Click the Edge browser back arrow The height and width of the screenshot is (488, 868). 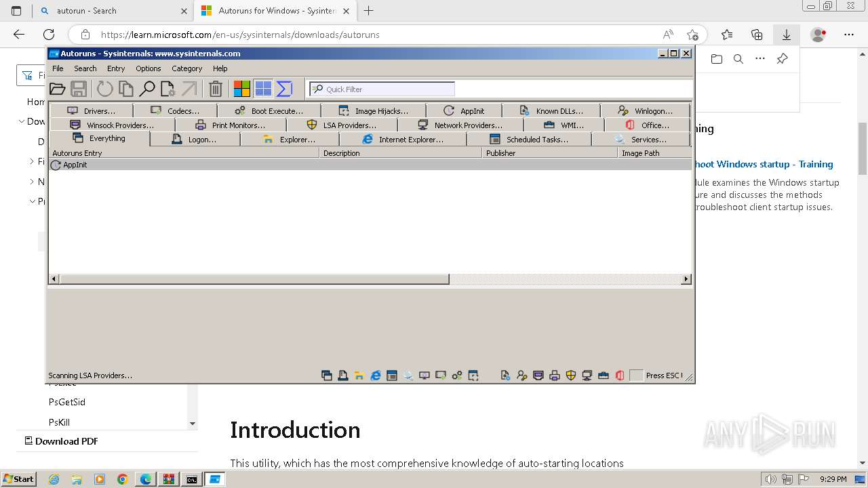19,35
